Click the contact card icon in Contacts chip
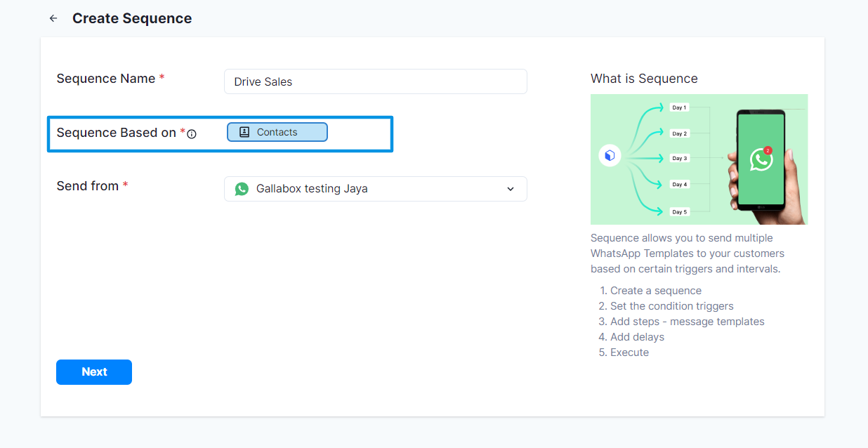868x448 pixels. pyautogui.click(x=244, y=132)
